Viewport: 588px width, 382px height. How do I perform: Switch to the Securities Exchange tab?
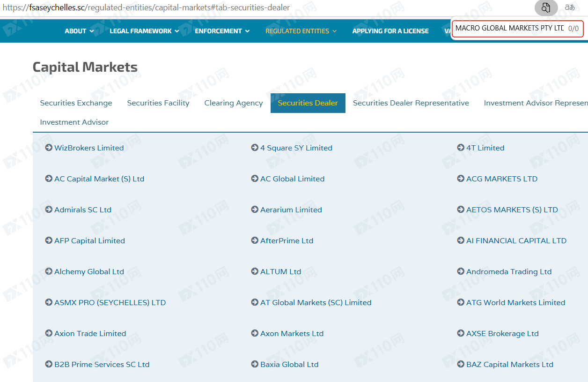point(76,103)
